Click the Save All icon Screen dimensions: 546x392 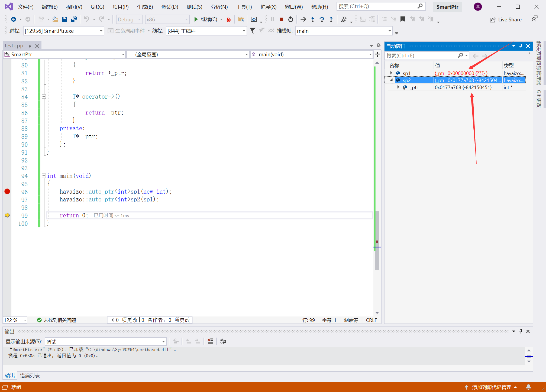[x=74, y=19]
